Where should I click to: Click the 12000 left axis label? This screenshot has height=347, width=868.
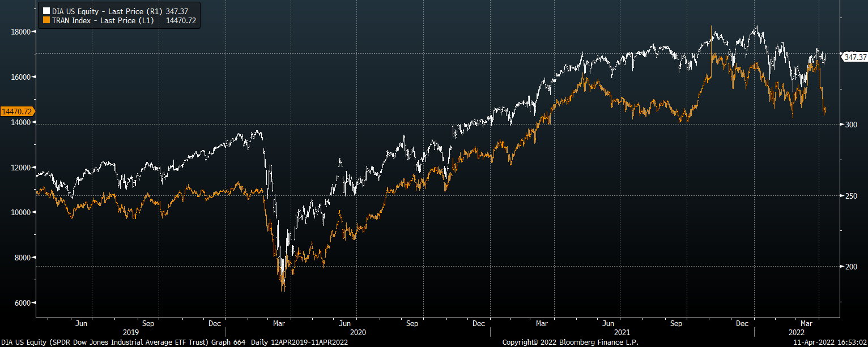click(x=20, y=168)
